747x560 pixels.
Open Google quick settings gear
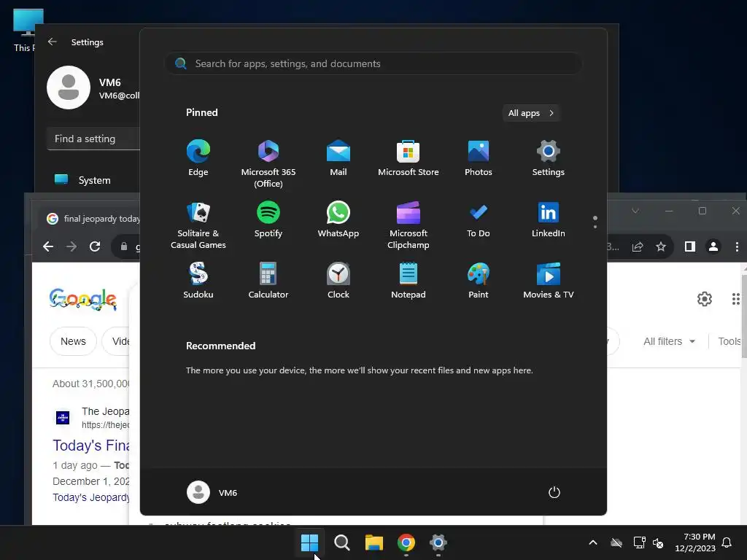click(x=705, y=298)
